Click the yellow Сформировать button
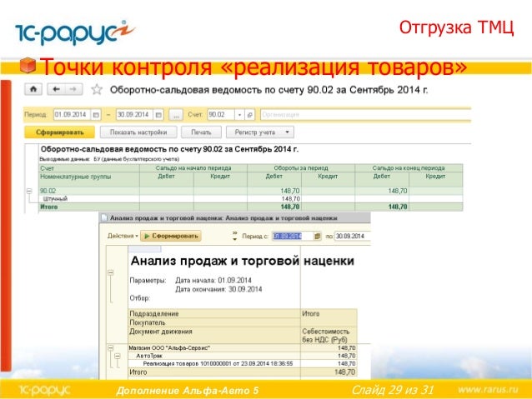The width and height of the screenshot is (532, 399). (60, 132)
